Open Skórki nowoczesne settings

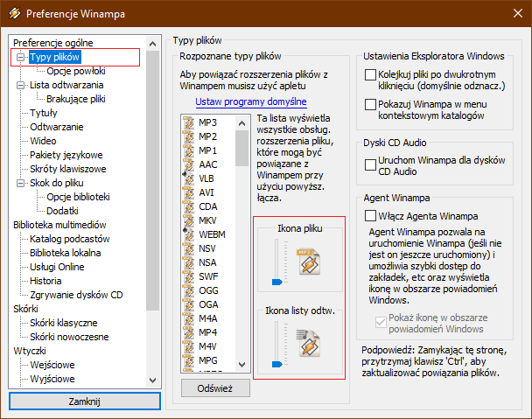[69, 337]
